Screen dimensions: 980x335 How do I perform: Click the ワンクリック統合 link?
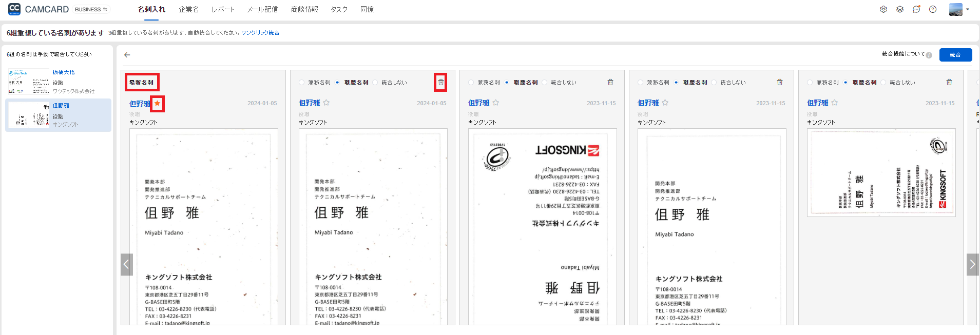[x=260, y=33]
